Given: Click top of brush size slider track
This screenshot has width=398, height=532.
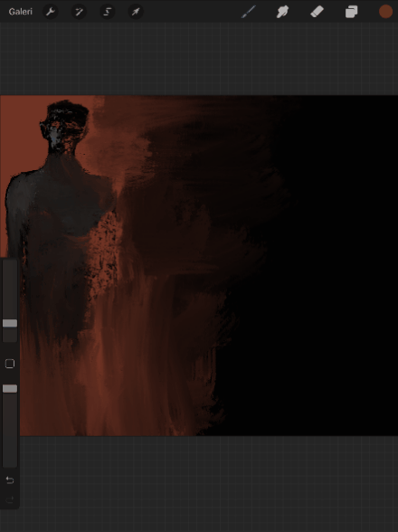Looking at the screenshot, I should pyautogui.click(x=10, y=264).
